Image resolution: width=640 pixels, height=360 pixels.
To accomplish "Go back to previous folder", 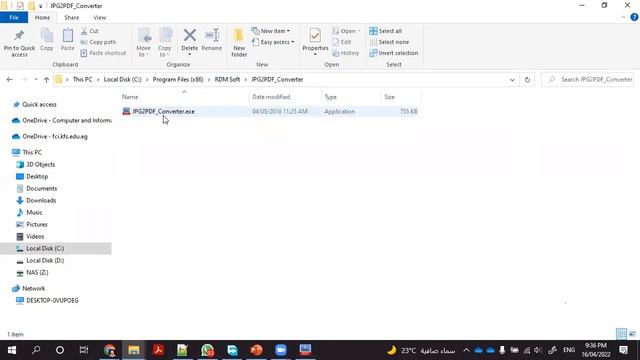I will click(9, 80).
